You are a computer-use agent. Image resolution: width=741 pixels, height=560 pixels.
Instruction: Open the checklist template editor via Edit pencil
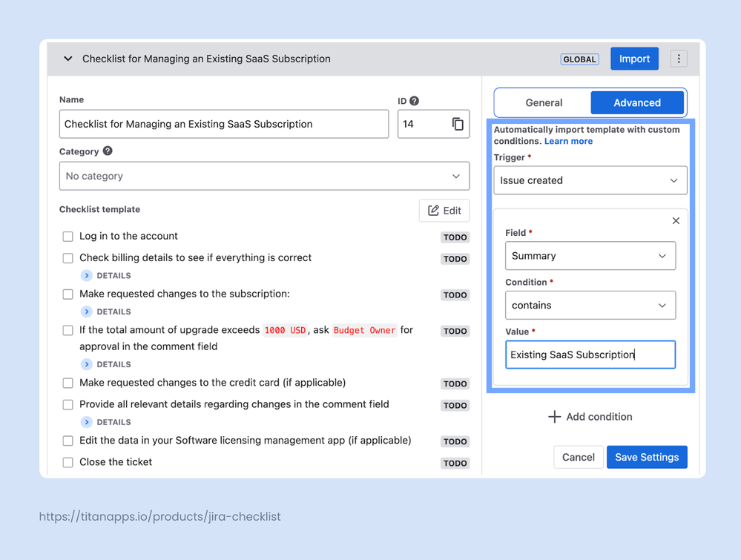click(444, 211)
